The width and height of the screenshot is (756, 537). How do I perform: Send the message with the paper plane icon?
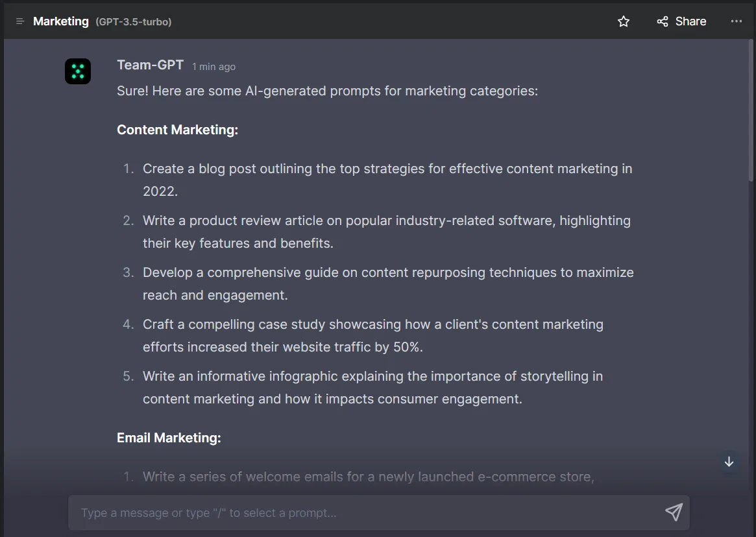pyautogui.click(x=674, y=512)
